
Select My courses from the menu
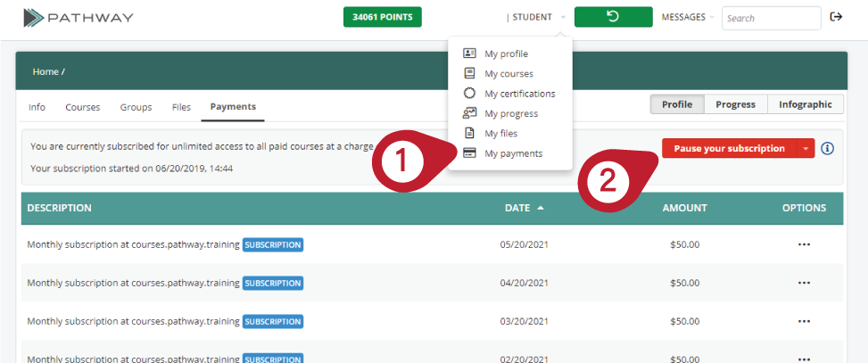click(x=508, y=74)
